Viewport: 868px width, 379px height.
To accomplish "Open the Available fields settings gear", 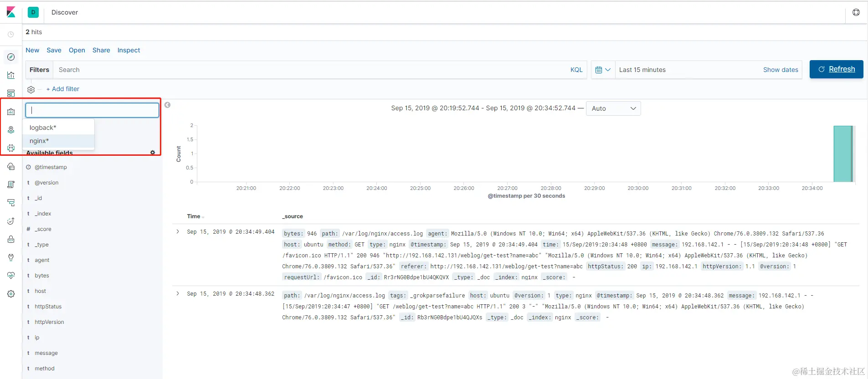I will pyautogui.click(x=153, y=153).
